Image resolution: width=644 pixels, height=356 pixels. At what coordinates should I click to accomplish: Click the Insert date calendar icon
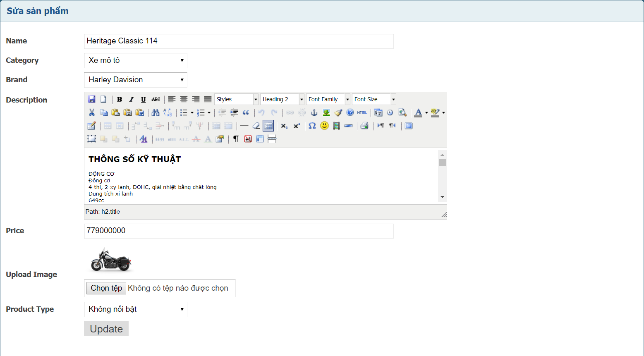tap(378, 112)
